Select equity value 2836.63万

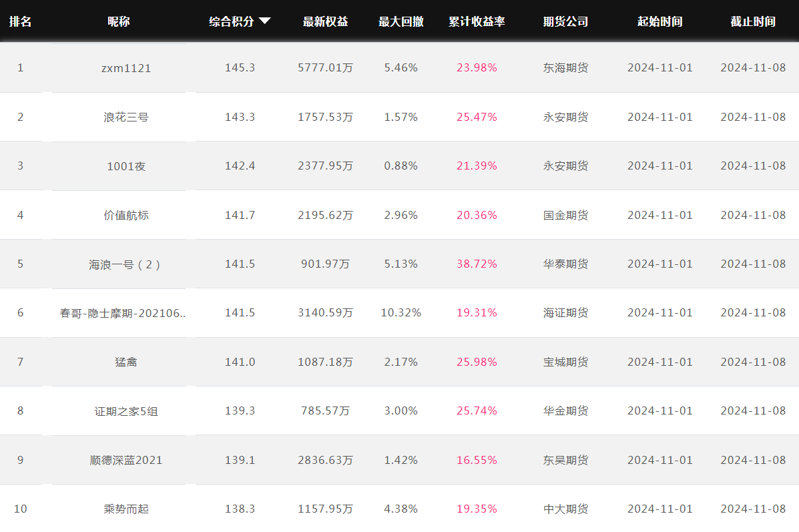[x=325, y=460]
